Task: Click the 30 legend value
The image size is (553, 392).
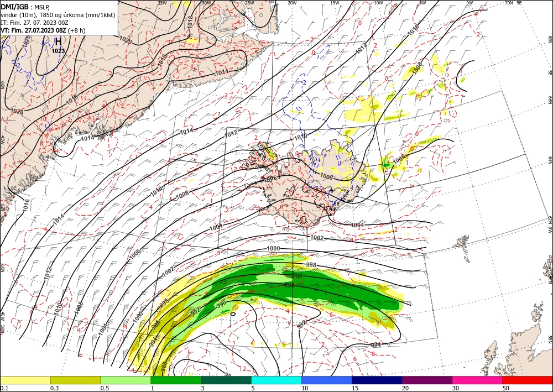Action: (x=456, y=388)
